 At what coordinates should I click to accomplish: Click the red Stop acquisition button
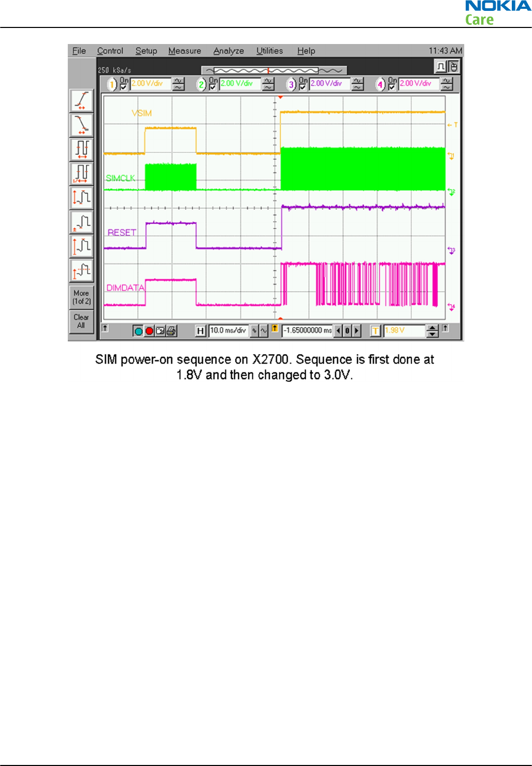[149, 331]
